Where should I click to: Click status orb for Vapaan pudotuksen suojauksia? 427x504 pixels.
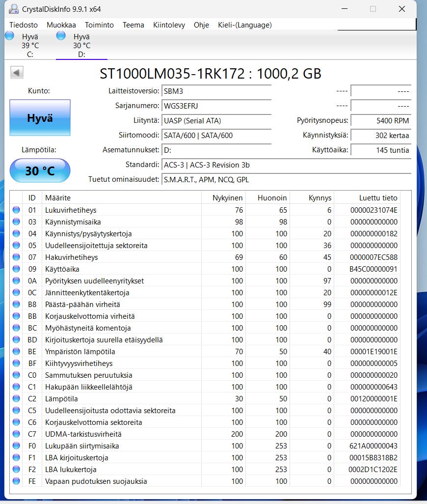16,481
